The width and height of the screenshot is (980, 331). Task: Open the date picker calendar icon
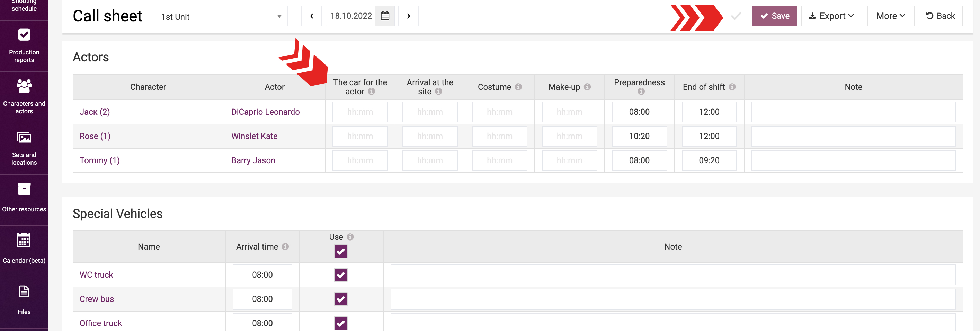tap(385, 16)
